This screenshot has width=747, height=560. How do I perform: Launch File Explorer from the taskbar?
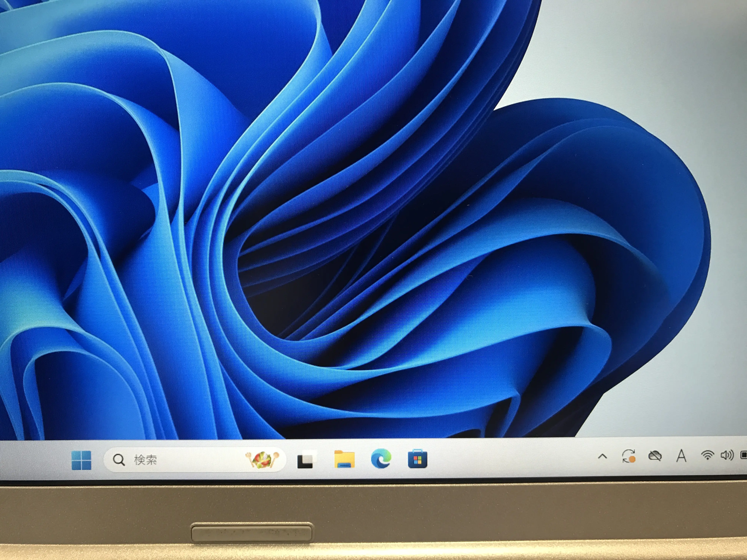[344, 459]
